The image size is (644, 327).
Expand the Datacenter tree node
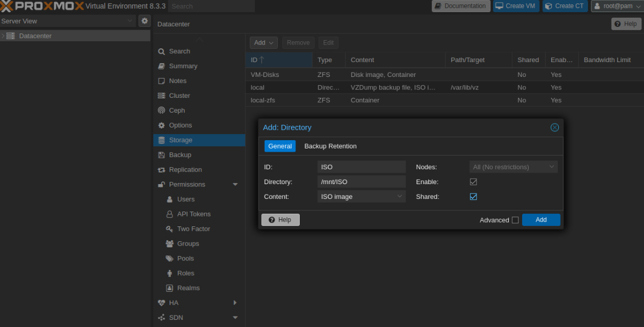tap(3, 36)
